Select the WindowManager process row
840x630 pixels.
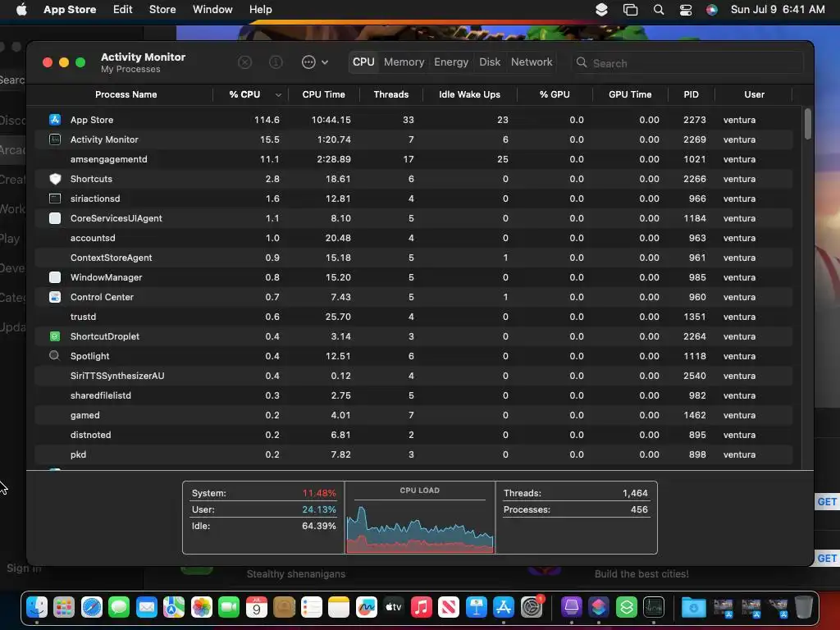pyautogui.click(x=413, y=277)
